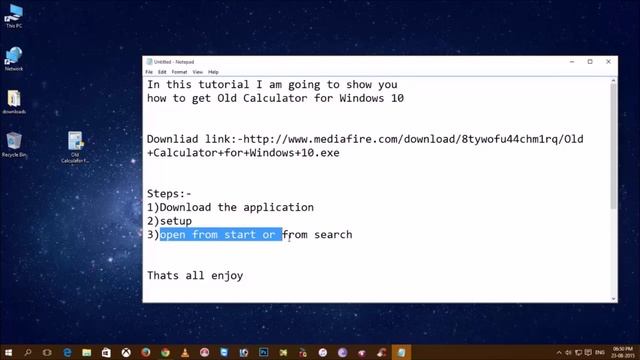The width and height of the screenshot is (640, 360).
Task: Click the word "search" in step 3
Action: [333, 235]
